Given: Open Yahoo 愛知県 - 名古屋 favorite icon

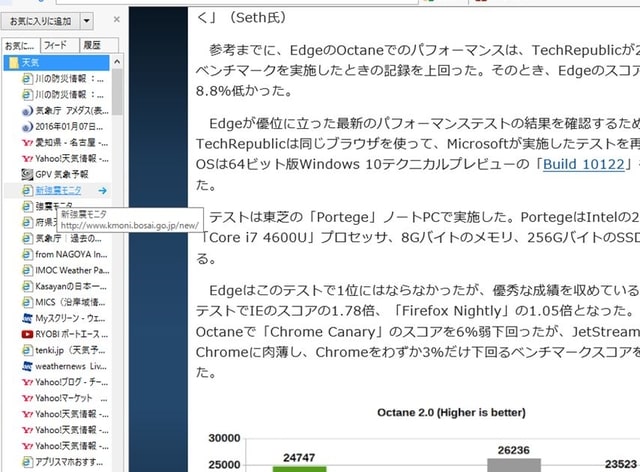Looking at the screenshot, I should 27,143.
